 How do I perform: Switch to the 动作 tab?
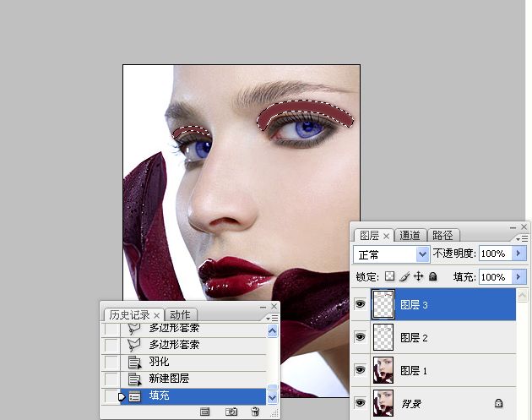180,314
